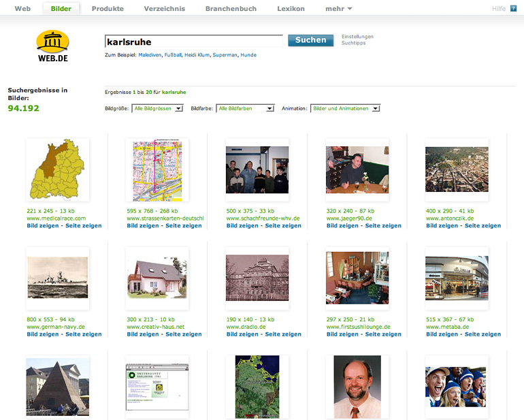Open the Bildfarbe Alle Bildfarben dropdown
Image resolution: width=524 pixels, height=420 pixels.
pos(245,108)
